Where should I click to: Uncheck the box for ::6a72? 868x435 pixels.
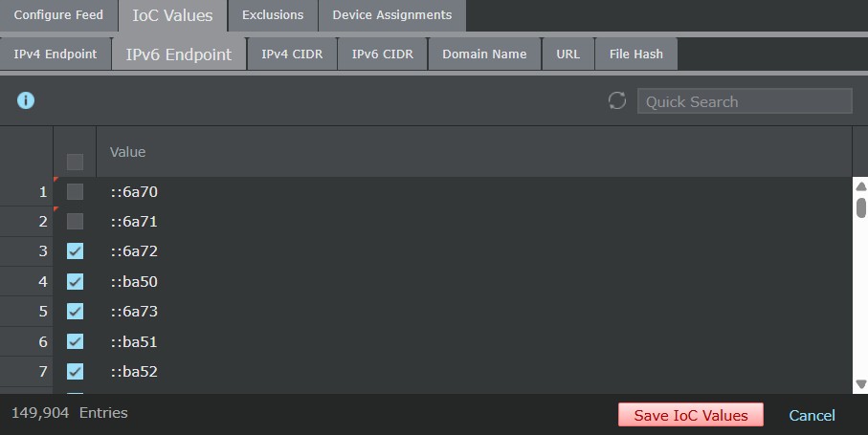[75, 251]
